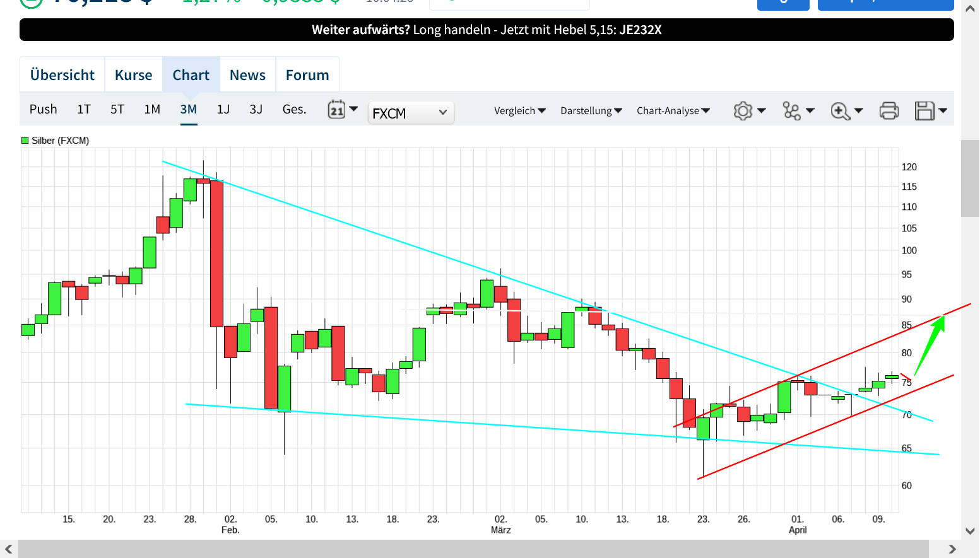Expand the Chart-Analyse menu
980x558 pixels.
click(x=673, y=111)
